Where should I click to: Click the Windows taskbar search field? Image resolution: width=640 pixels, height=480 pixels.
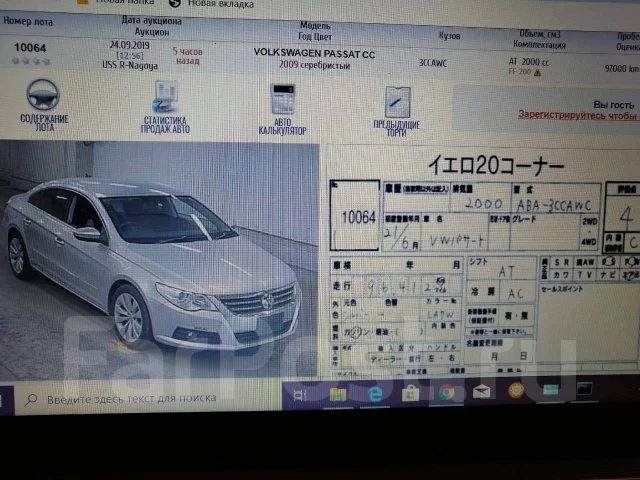click(148, 398)
